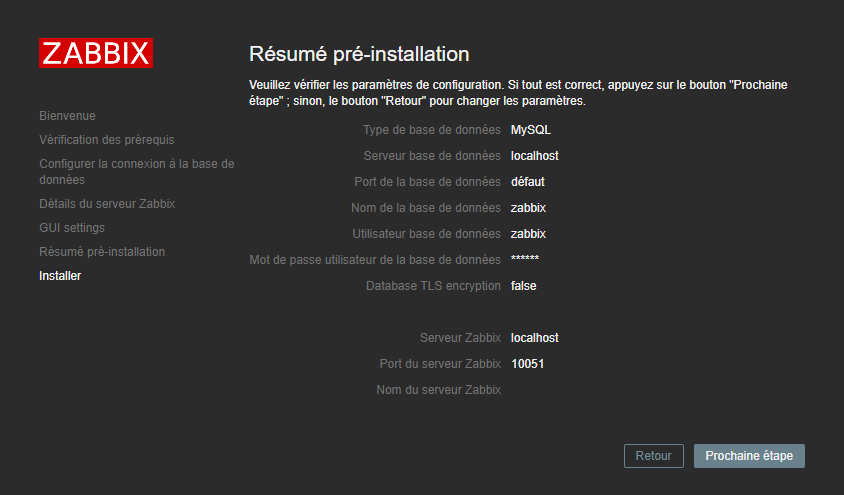Click the Serveur Zabbix localhost value
This screenshot has width=844, height=495.
pos(534,338)
